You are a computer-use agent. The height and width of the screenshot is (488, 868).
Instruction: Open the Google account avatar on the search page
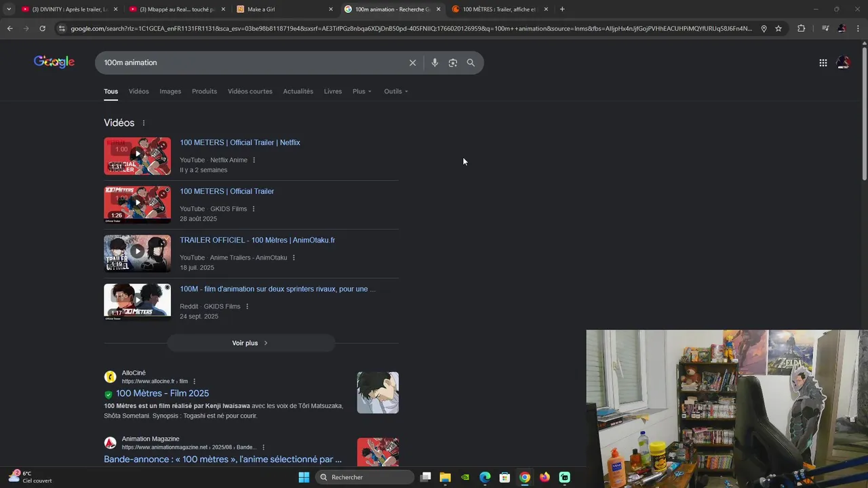(x=843, y=62)
